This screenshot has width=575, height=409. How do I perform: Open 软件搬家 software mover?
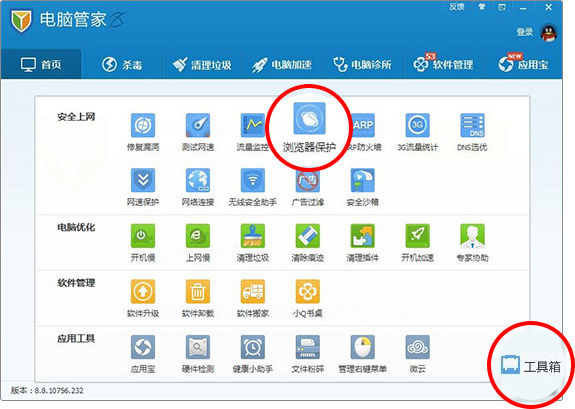tap(252, 298)
